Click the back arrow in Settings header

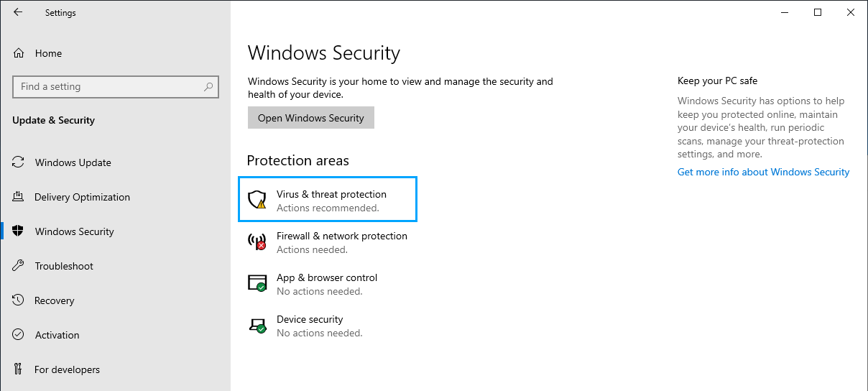[18, 12]
